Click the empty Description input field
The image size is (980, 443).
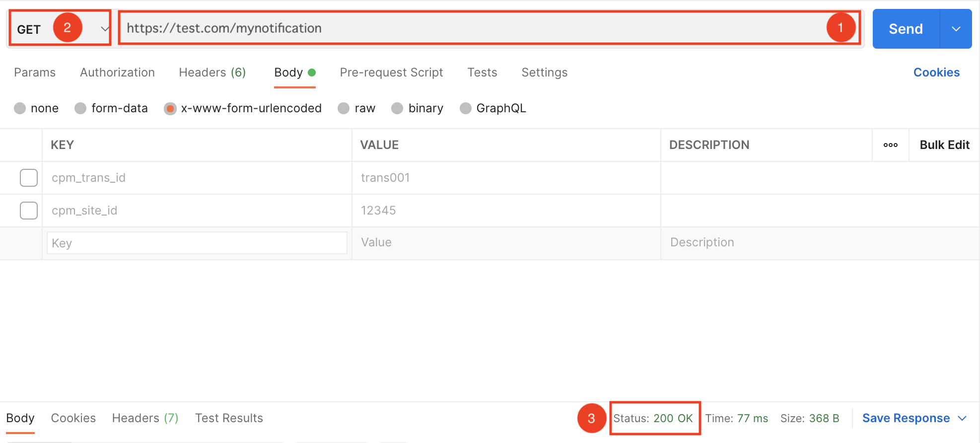[x=820, y=243]
